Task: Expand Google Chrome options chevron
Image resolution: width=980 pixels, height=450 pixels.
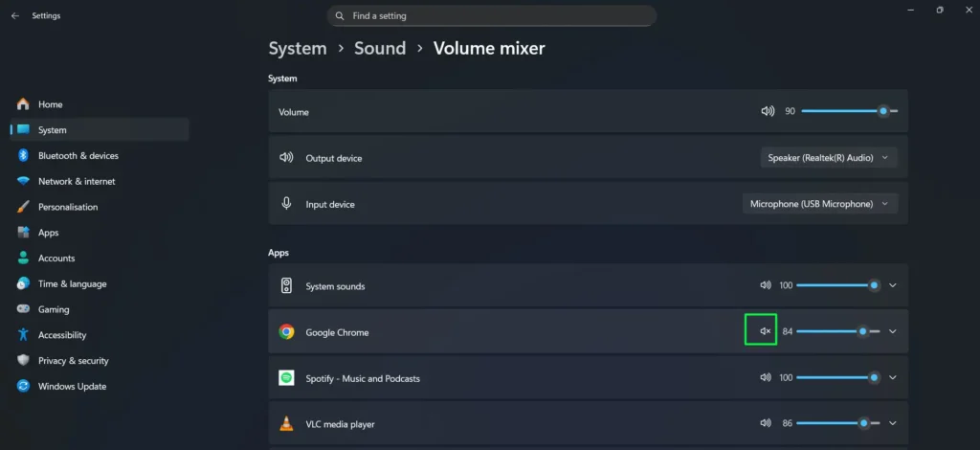Action: pos(893,331)
